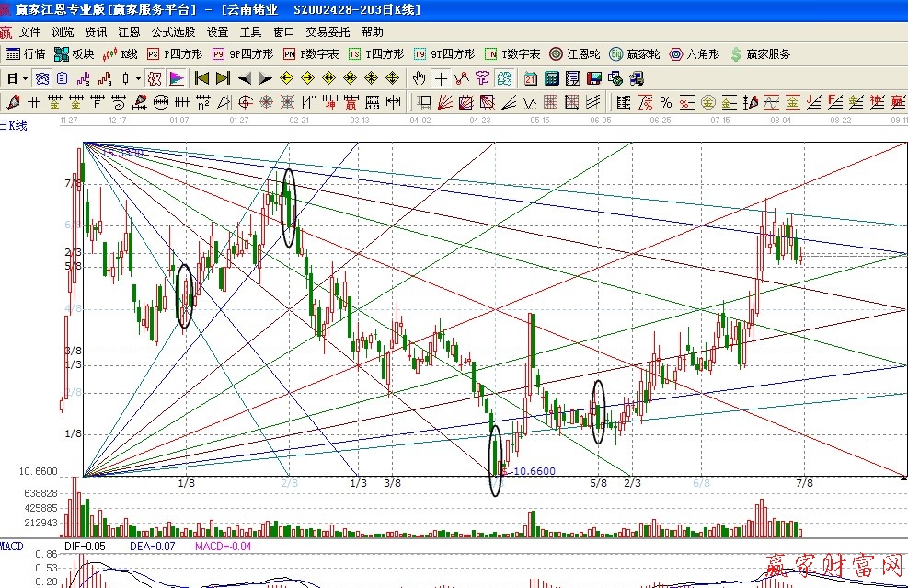Open the 赢家服务 dollar-sign service button
Viewport: 908px width, 588px height.
pos(760,54)
